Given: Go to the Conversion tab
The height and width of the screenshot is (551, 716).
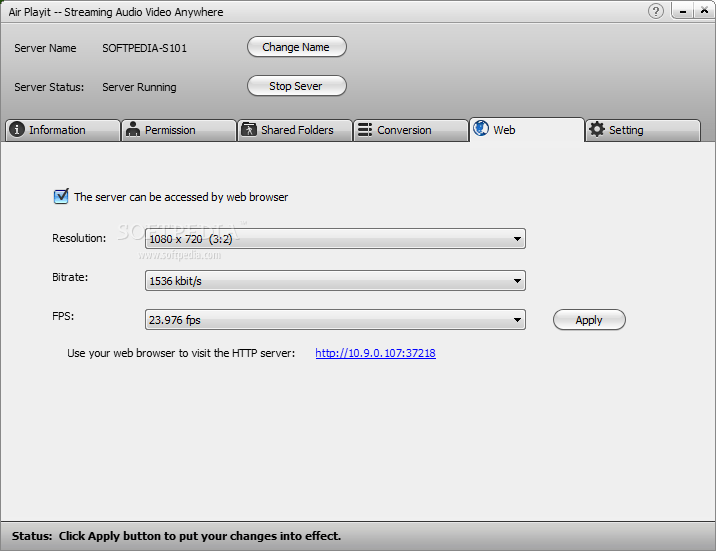Looking at the screenshot, I should coord(411,130).
